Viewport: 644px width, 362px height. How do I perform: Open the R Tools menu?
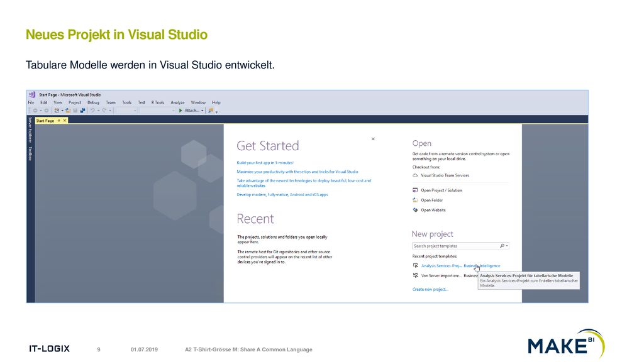[x=158, y=102]
